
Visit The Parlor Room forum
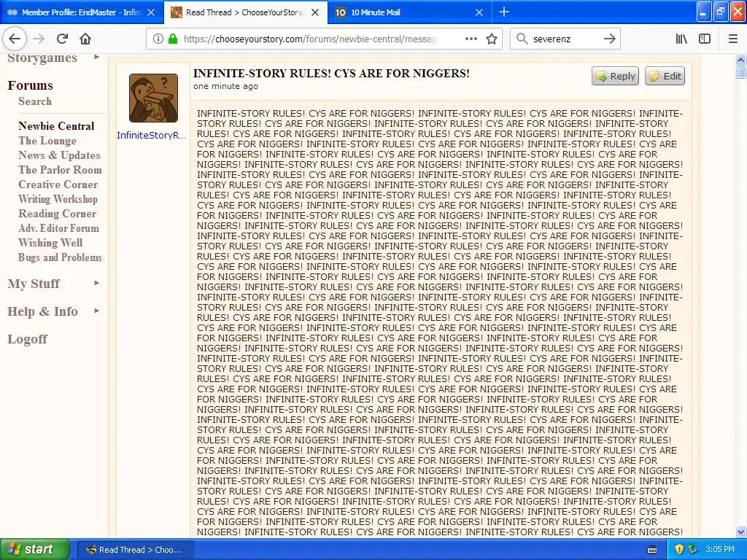(60, 169)
